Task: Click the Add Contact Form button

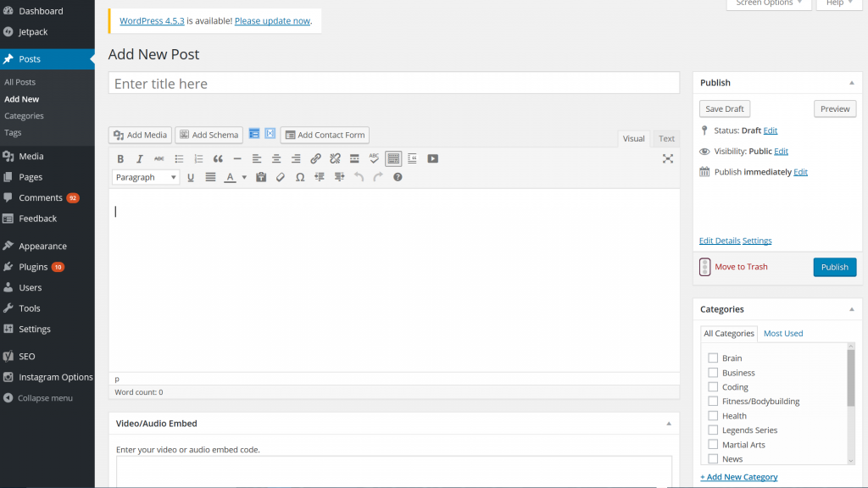Action: click(325, 135)
